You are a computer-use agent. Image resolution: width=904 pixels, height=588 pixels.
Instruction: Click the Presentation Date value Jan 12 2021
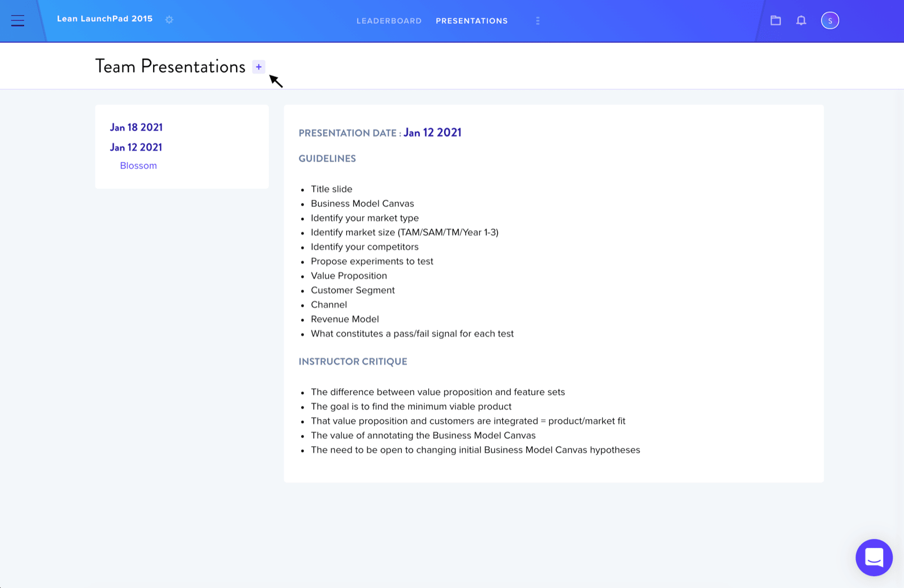[x=432, y=133]
